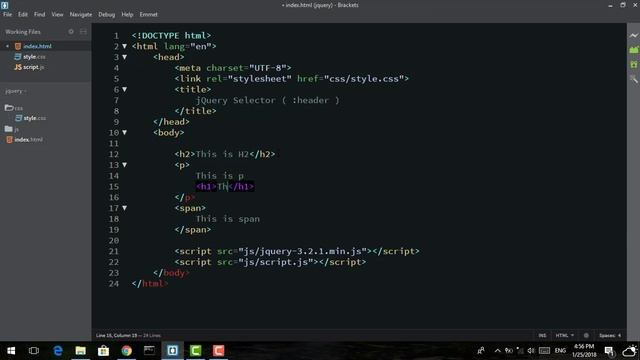Split the editor view icon

83,31
